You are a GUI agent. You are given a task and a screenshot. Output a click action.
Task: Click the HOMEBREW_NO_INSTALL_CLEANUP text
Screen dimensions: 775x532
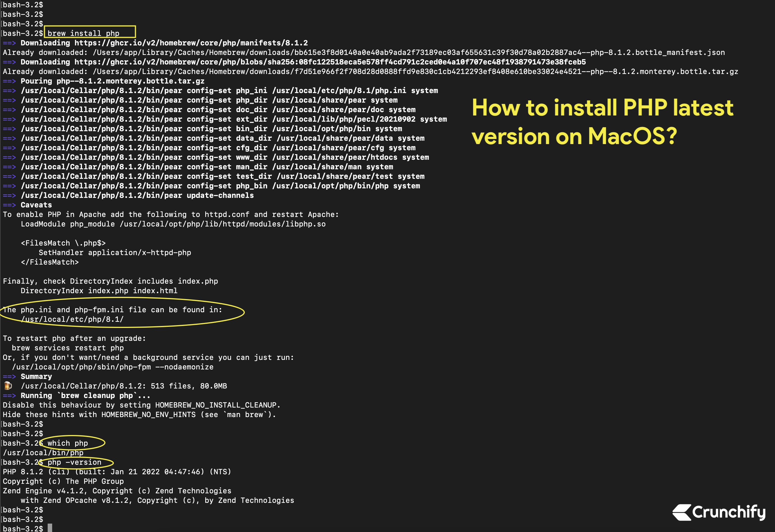tap(216, 405)
